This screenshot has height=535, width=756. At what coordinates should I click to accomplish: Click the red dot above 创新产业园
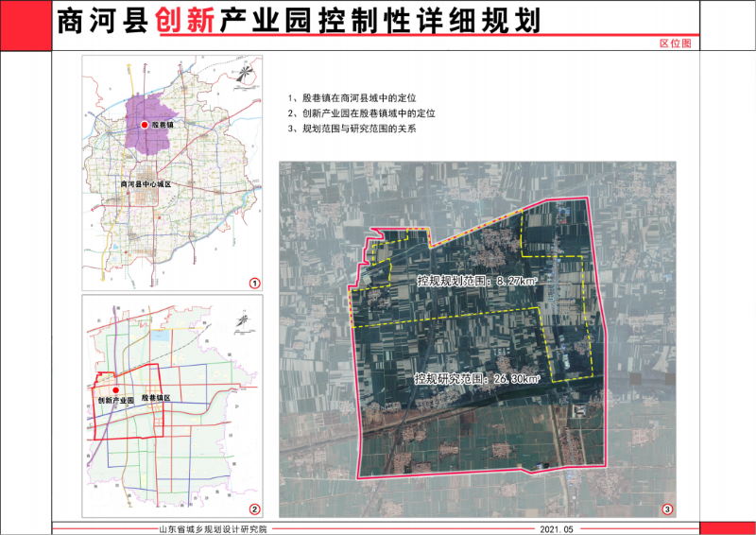point(114,389)
